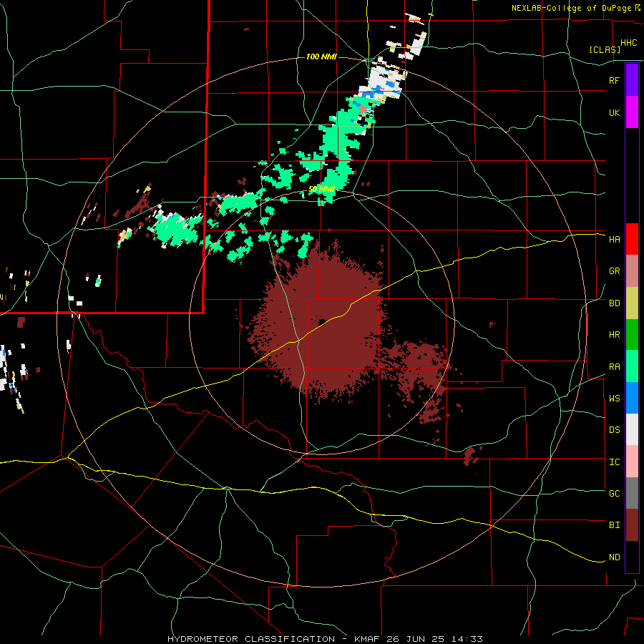
Task: Click the [CLAS] units label
Action: click(605, 49)
